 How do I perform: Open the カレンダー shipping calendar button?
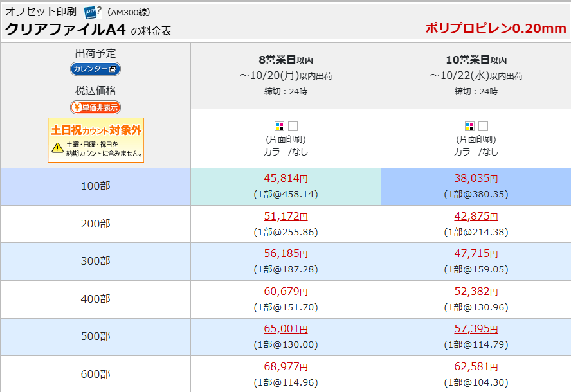(x=95, y=69)
